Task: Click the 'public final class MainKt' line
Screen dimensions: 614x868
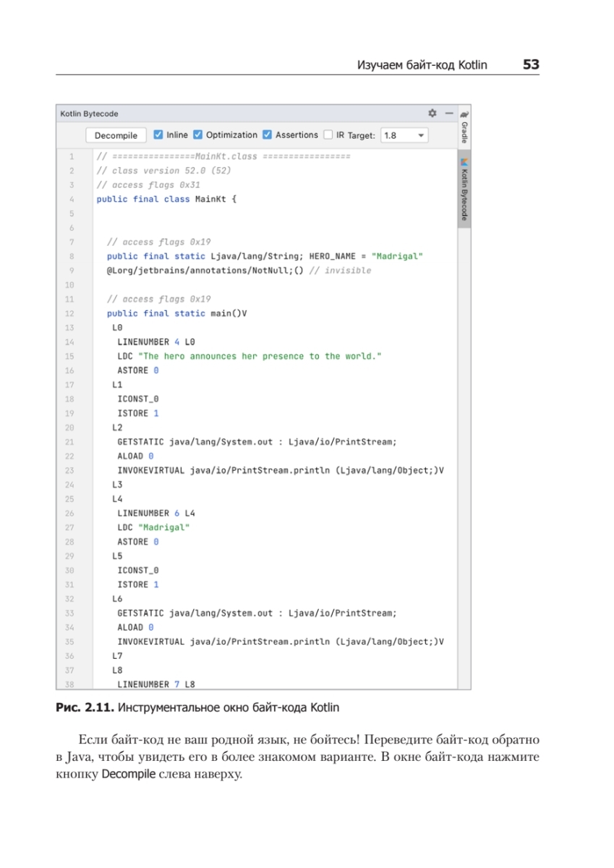Action: (x=166, y=199)
